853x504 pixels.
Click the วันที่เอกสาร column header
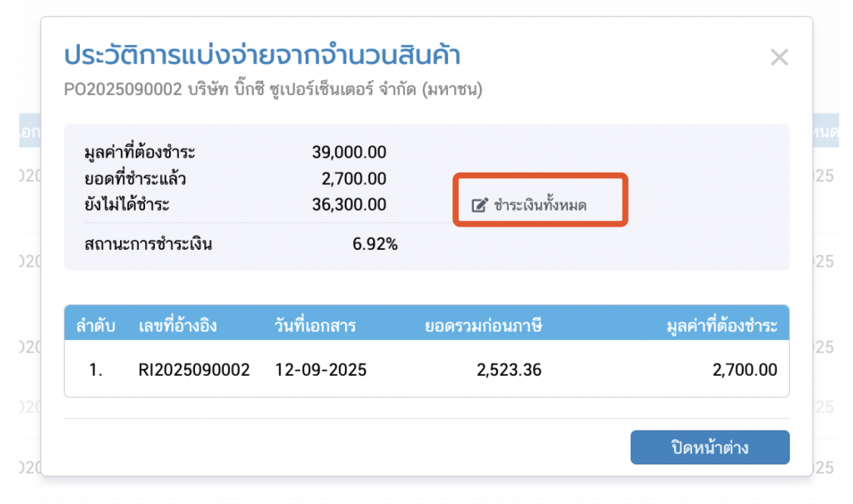coord(315,325)
